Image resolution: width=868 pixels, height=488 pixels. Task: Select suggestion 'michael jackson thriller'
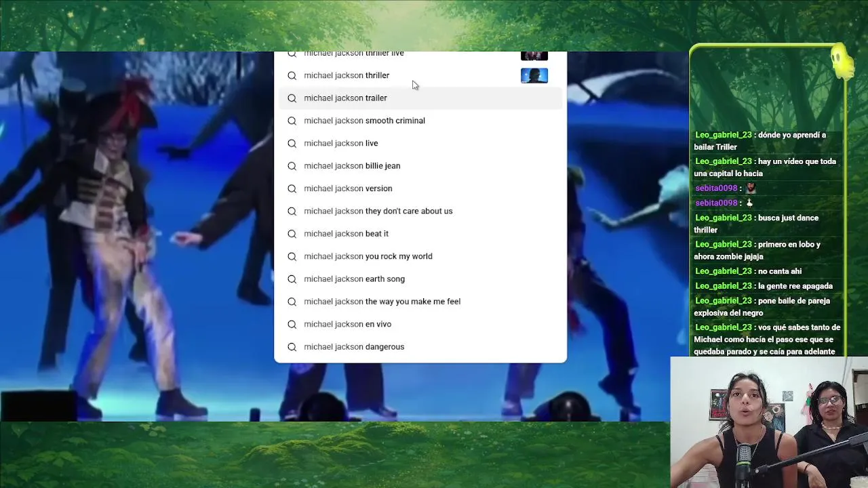point(420,75)
